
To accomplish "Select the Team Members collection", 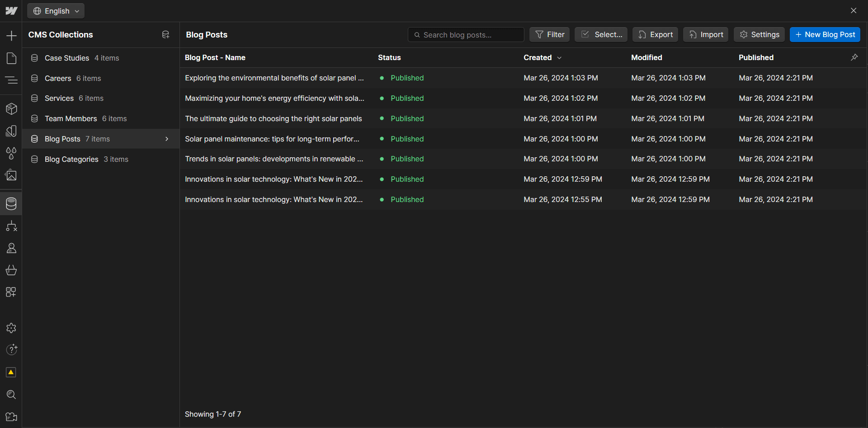I will (x=101, y=118).
